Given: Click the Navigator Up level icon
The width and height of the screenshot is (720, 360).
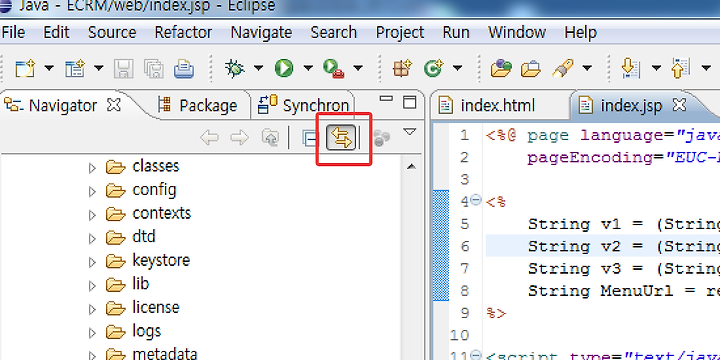Looking at the screenshot, I should coord(270,137).
